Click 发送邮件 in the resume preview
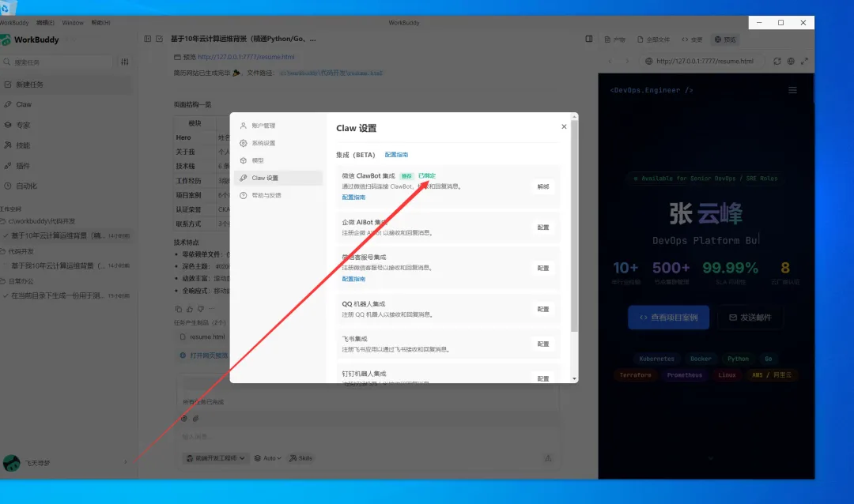This screenshot has height=504, width=854. point(750,318)
